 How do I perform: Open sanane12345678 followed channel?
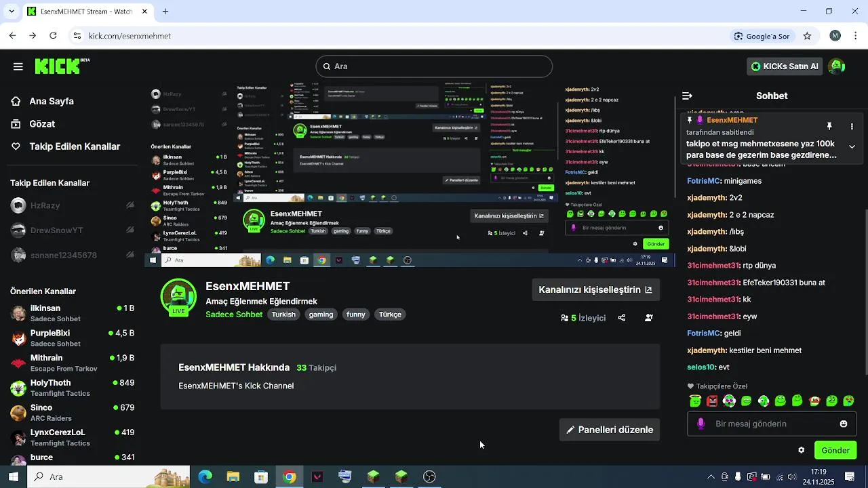[x=73, y=256]
